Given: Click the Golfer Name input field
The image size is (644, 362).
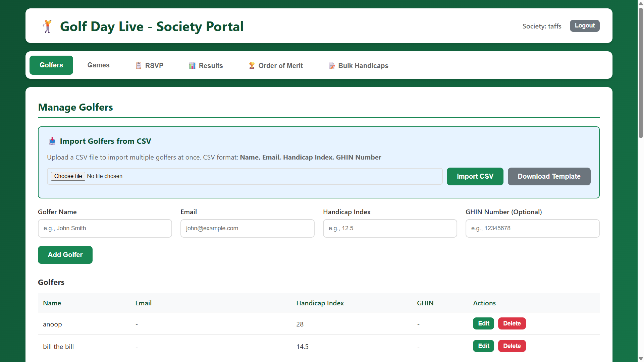Looking at the screenshot, I should [x=105, y=228].
